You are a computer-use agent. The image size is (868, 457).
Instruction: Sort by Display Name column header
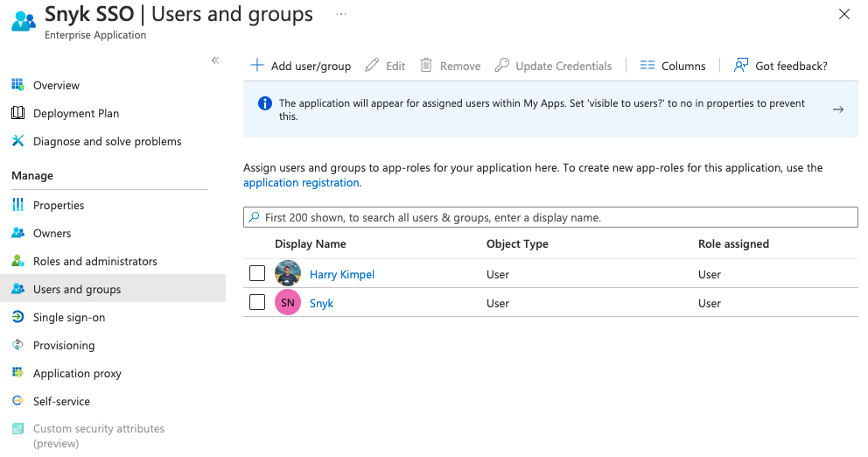click(x=311, y=243)
